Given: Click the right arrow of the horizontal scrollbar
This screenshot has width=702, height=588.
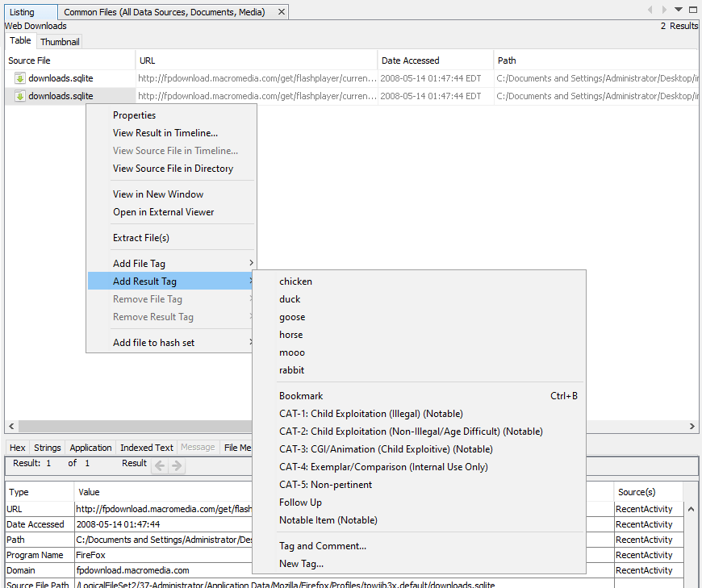Looking at the screenshot, I should tap(692, 426).
